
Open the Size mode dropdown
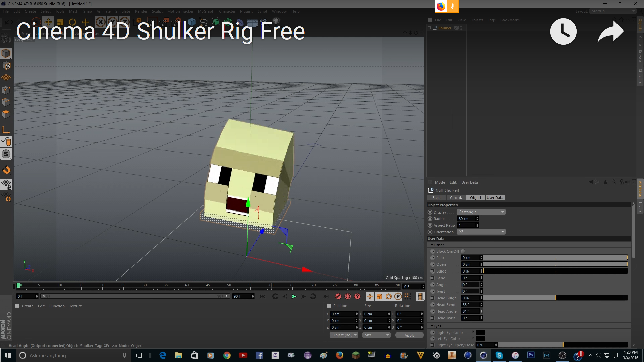pos(377,335)
